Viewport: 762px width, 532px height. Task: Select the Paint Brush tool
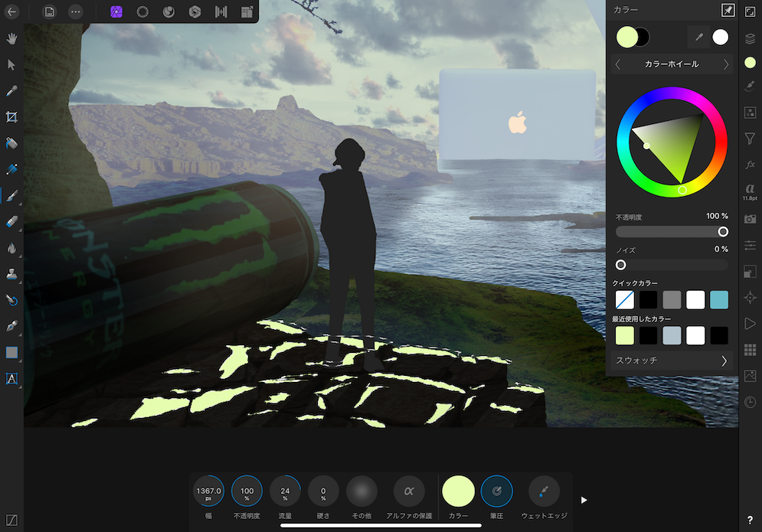tap(11, 196)
